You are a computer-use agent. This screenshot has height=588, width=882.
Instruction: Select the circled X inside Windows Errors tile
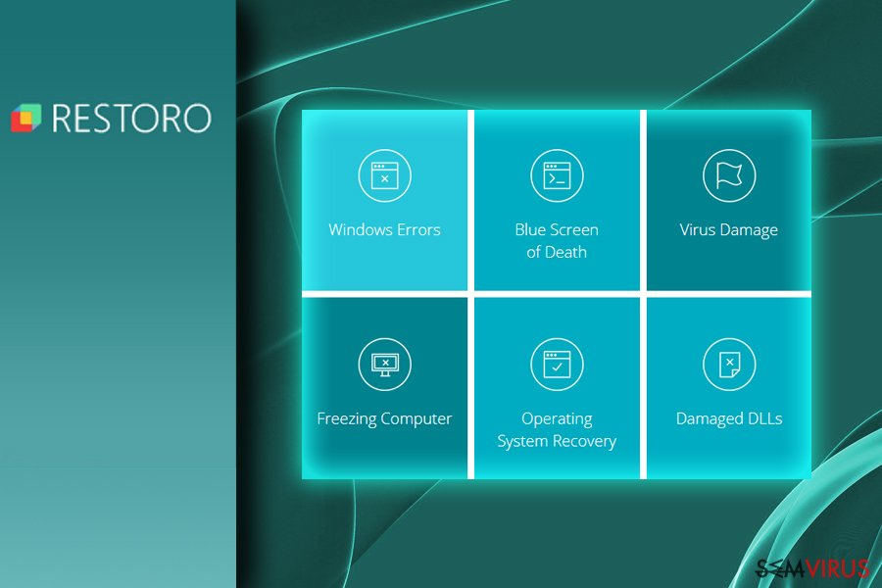[x=385, y=176]
